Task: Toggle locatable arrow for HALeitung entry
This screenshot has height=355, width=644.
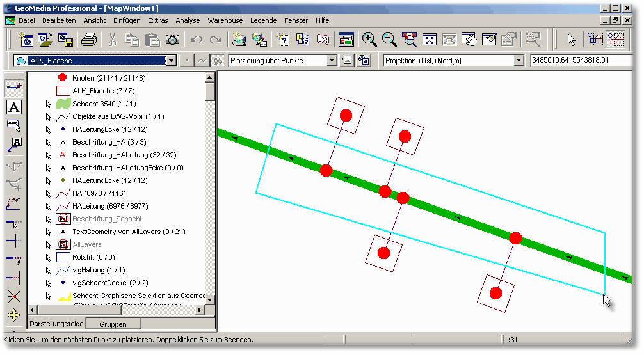Action: [48, 206]
